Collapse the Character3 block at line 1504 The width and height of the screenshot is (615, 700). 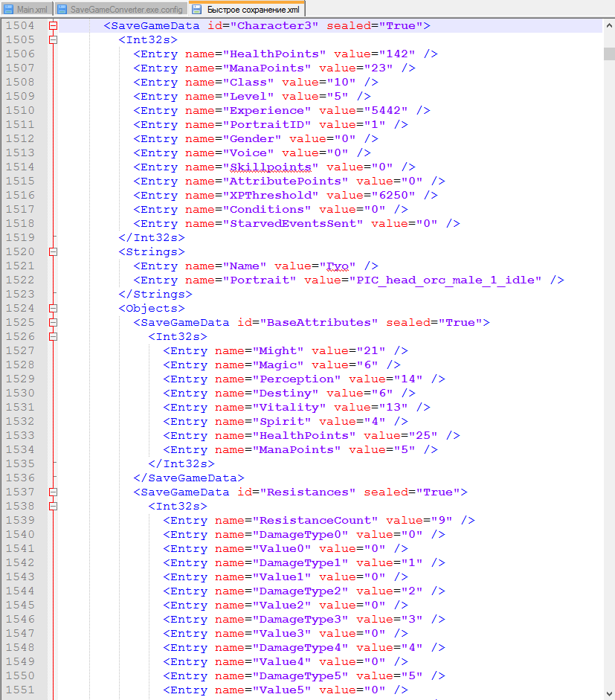pyautogui.click(x=53, y=25)
